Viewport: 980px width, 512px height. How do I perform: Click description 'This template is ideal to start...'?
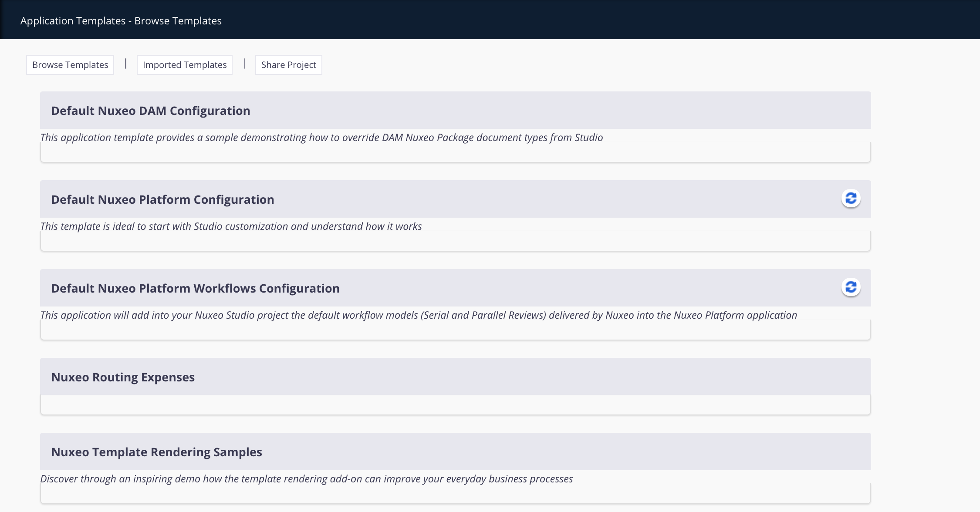point(231,226)
